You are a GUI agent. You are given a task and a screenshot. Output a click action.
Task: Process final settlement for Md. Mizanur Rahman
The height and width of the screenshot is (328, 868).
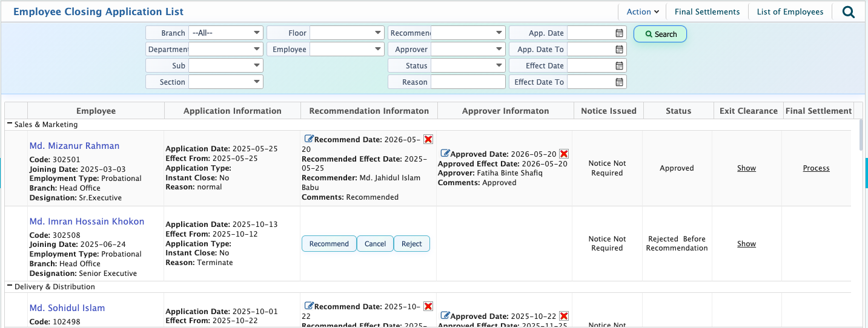point(816,168)
